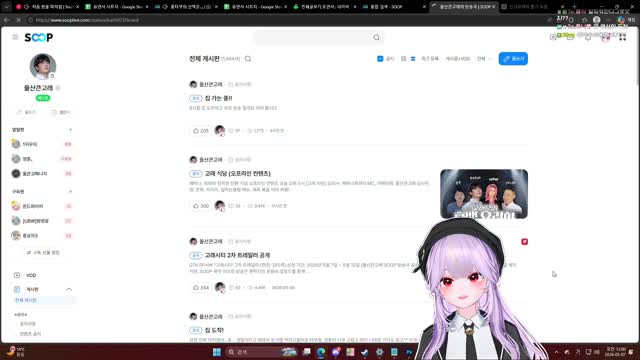The height and width of the screenshot is (360, 640).
Task: Open the 고래 식당 (오프라인 컨텐츠) post
Action: [x=238, y=173]
